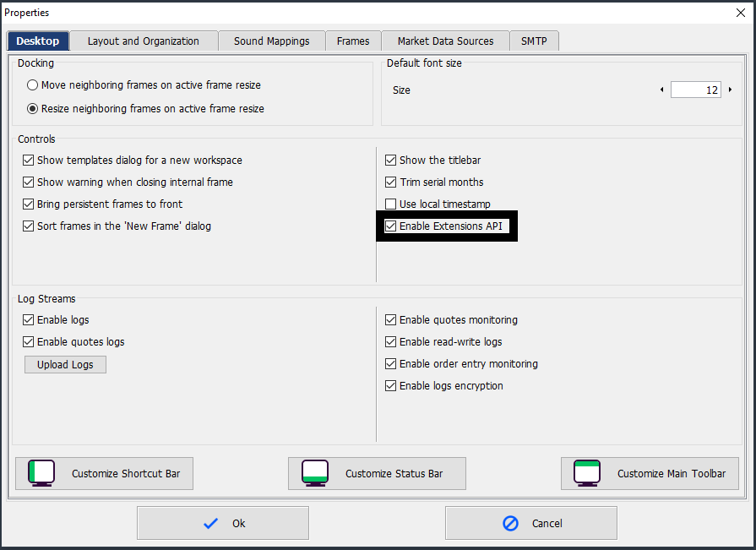Image resolution: width=756 pixels, height=550 pixels.
Task: Enable the Use local timestamp checkbox
Action: pos(390,204)
